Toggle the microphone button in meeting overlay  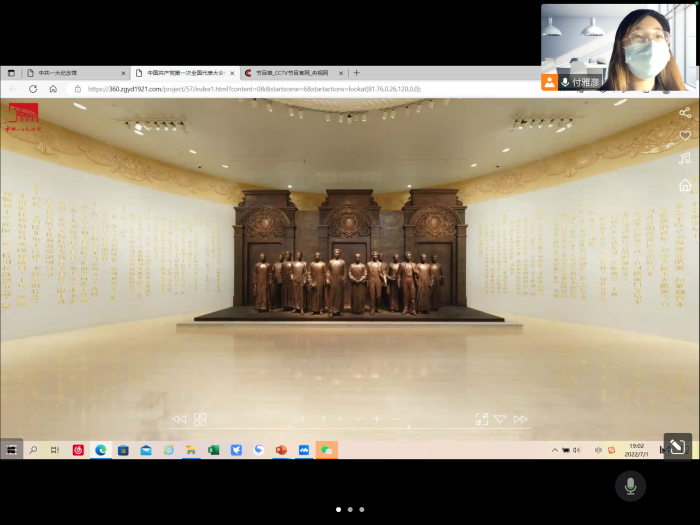coord(630,486)
